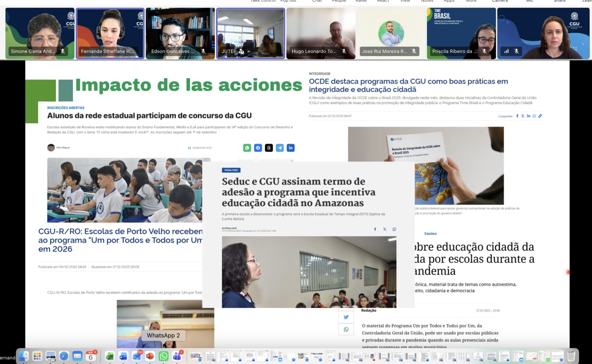Click Raise hand in meeting toolbar
This screenshot has width=592, height=364.
[x=361, y=1]
